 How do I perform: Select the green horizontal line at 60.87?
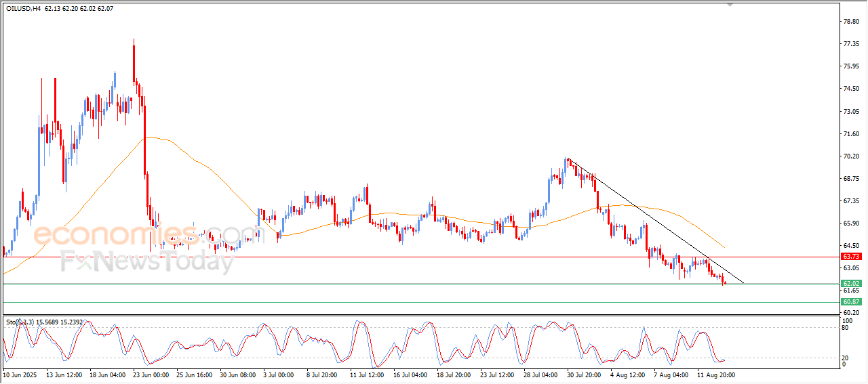tap(420, 302)
